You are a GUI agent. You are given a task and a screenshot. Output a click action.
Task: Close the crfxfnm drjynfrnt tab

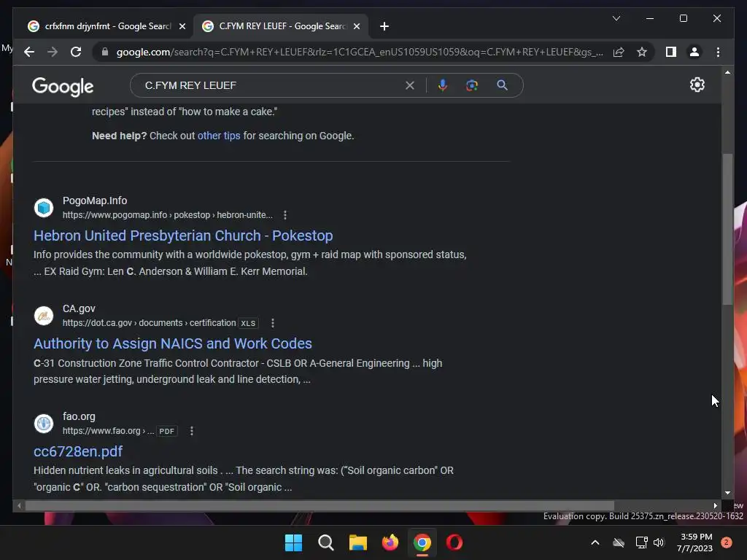[x=182, y=26]
